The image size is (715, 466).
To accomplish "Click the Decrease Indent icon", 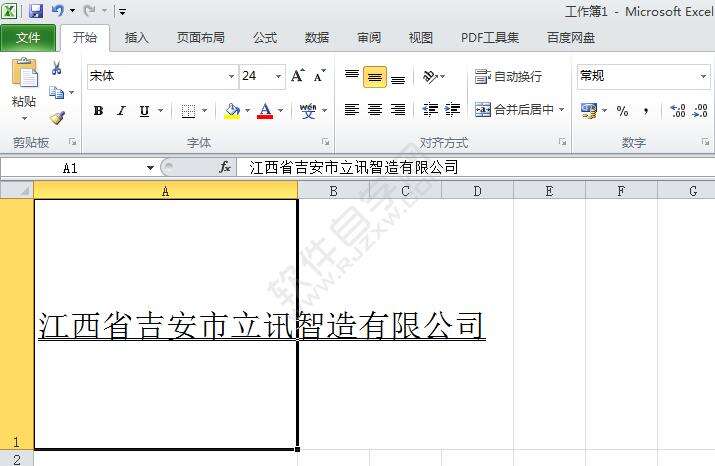I will coord(430,110).
